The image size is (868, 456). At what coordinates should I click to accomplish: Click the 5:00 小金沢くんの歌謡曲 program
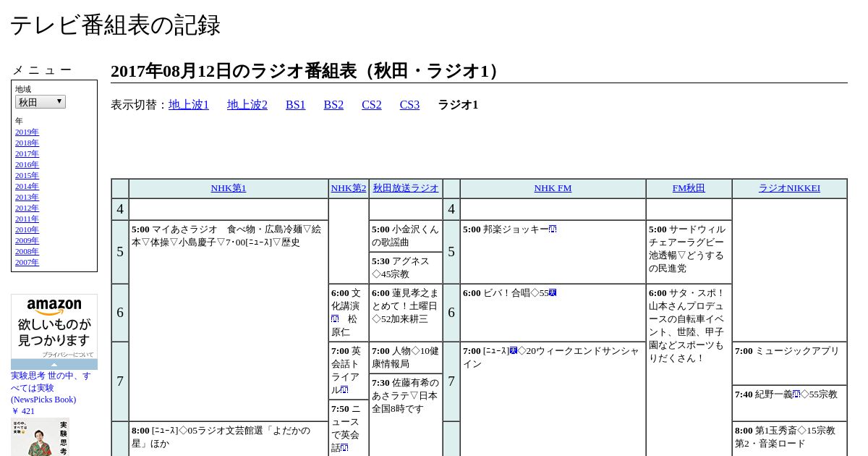406,236
